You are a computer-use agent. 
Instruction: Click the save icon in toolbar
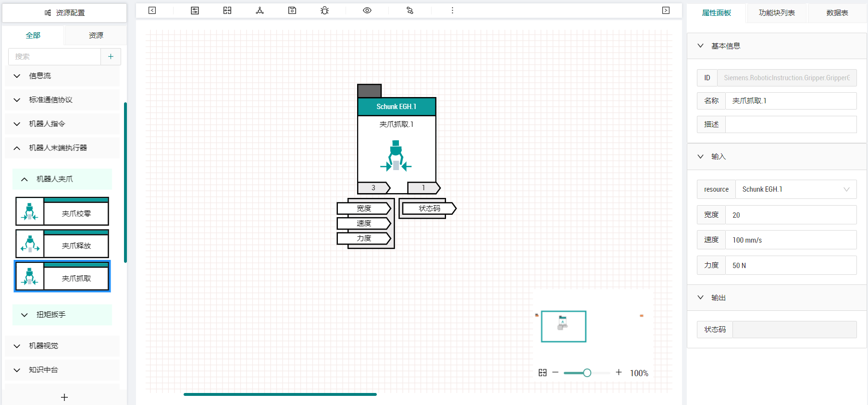coord(292,11)
